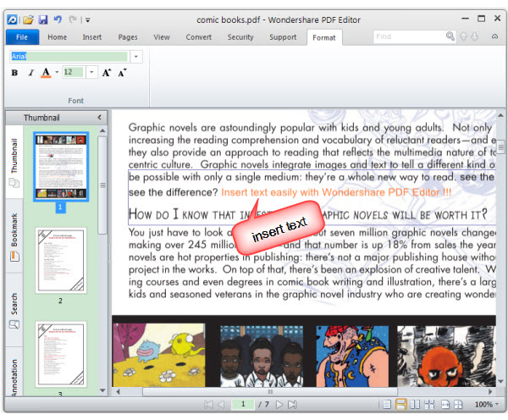Open the Security tab
This screenshot has height=420, width=508.
coord(240,37)
